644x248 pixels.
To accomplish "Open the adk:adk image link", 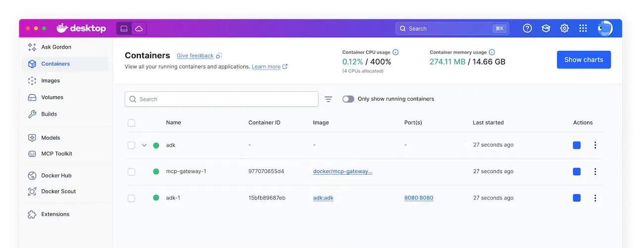I will pyautogui.click(x=323, y=198).
